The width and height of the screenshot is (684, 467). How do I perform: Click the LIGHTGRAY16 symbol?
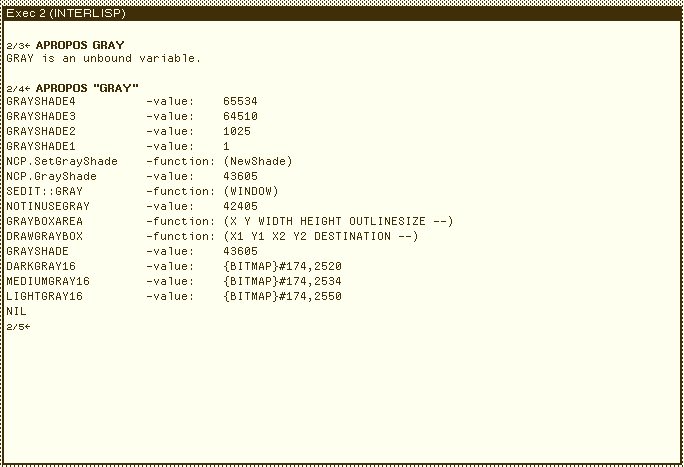[x=44, y=296]
